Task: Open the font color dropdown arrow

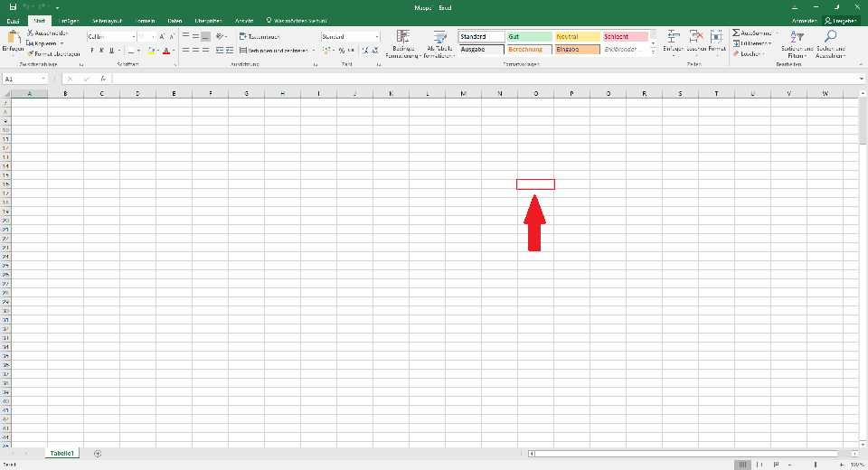Action: coord(174,51)
